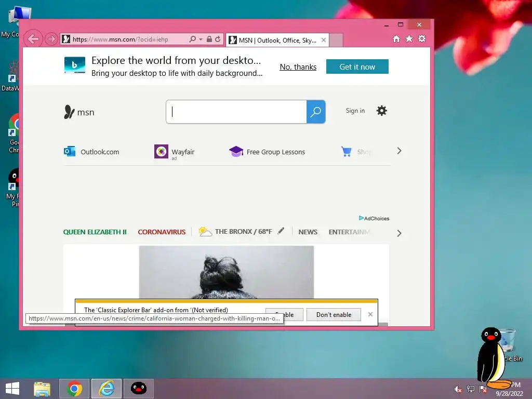The height and width of the screenshot is (399, 532).
Task: Click the Pingu penguin taskbar icon
Action: tap(138, 389)
